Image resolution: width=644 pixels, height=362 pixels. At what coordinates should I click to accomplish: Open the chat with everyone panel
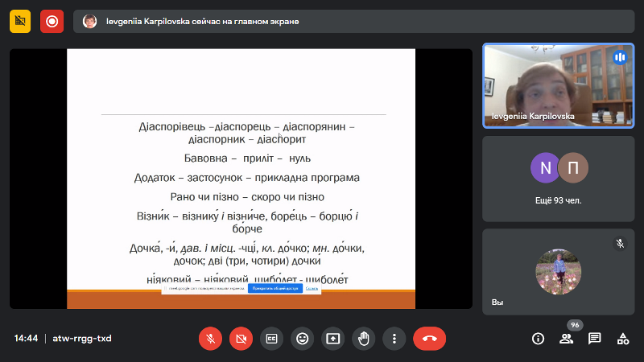click(594, 339)
